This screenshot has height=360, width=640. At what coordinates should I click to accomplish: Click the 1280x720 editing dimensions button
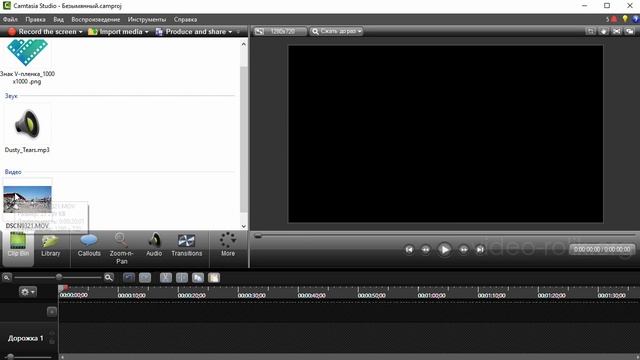pyautogui.click(x=280, y=31)
